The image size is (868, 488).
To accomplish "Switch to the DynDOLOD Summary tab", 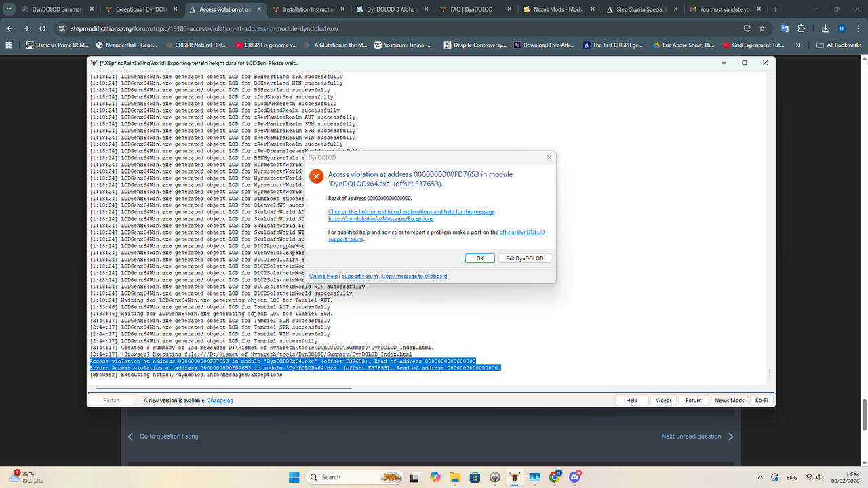I will click(x=57, y=9).
